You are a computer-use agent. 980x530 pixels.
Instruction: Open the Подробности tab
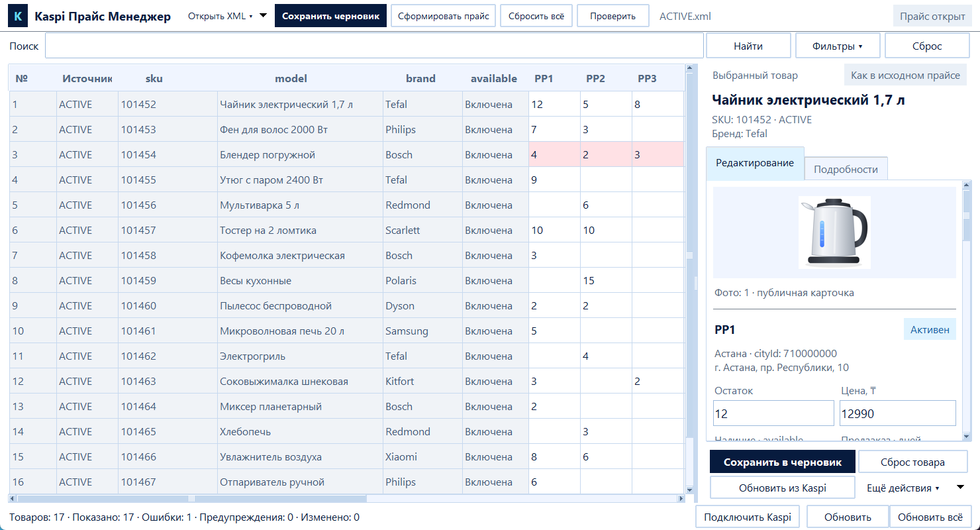tap(846, 169)
